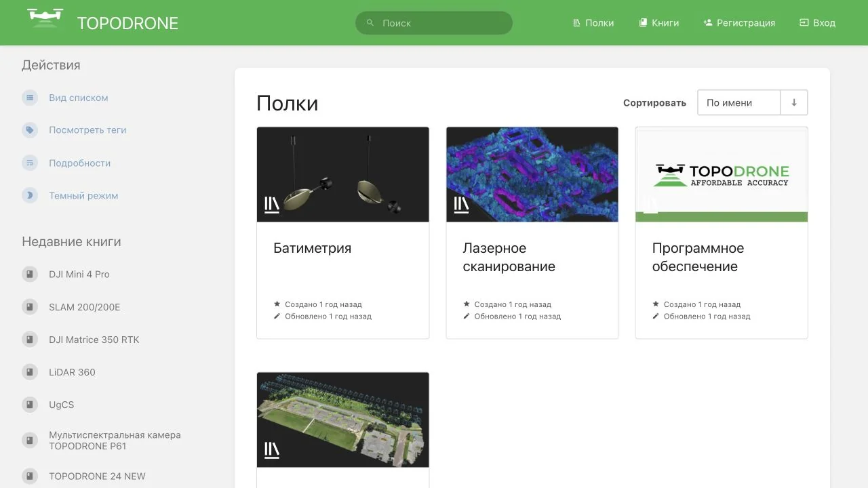Screen dimensions: 868x488
Task: Click the login arrow icon in header
Action: 804,22
